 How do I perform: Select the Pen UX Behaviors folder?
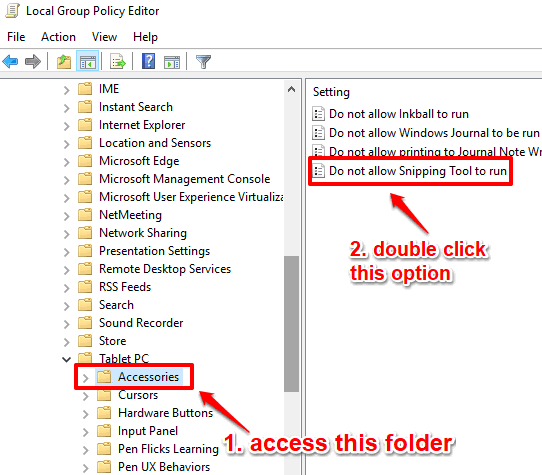click(x=164, y=467)
